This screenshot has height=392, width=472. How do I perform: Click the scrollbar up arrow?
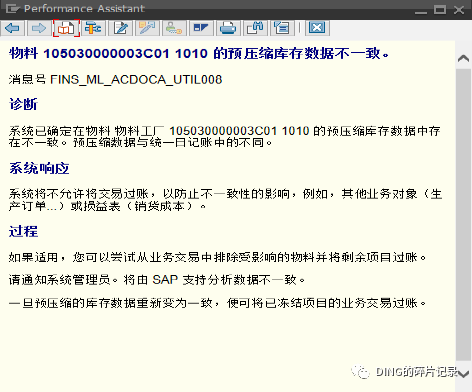coord(463,58)
